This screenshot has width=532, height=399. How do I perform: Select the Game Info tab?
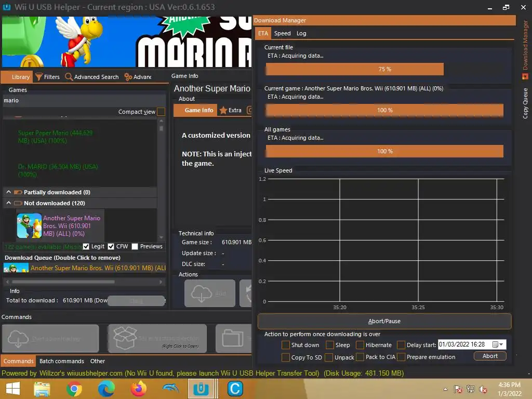[x=195, y=110]
